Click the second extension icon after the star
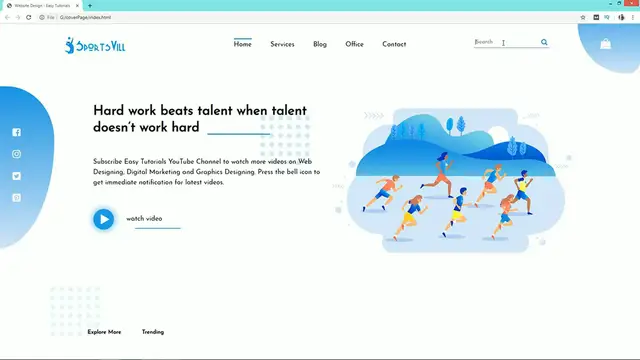The height and width of the screenshot is (360, 640). pyautogui.click(x=607, y=17)
